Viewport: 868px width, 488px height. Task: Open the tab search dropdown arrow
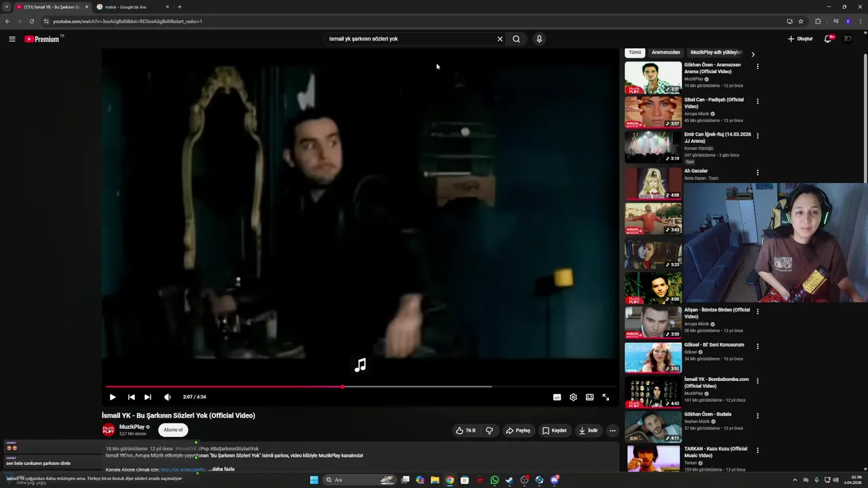[6, 7]
